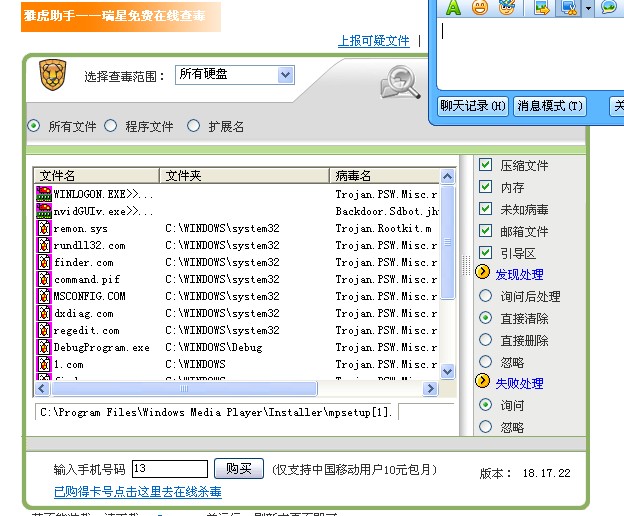Select 忽略 under 发现处理

coord(486,361)
